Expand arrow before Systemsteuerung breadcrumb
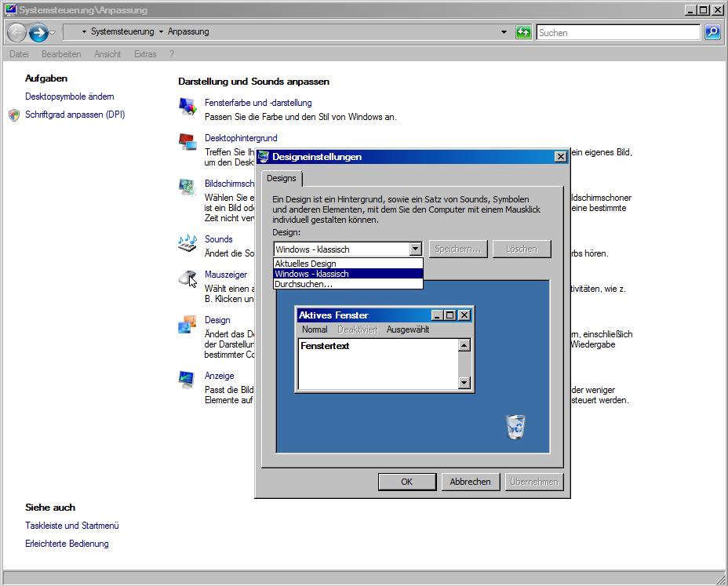Viewport: 728px width, 586px height. coord(84,31)
